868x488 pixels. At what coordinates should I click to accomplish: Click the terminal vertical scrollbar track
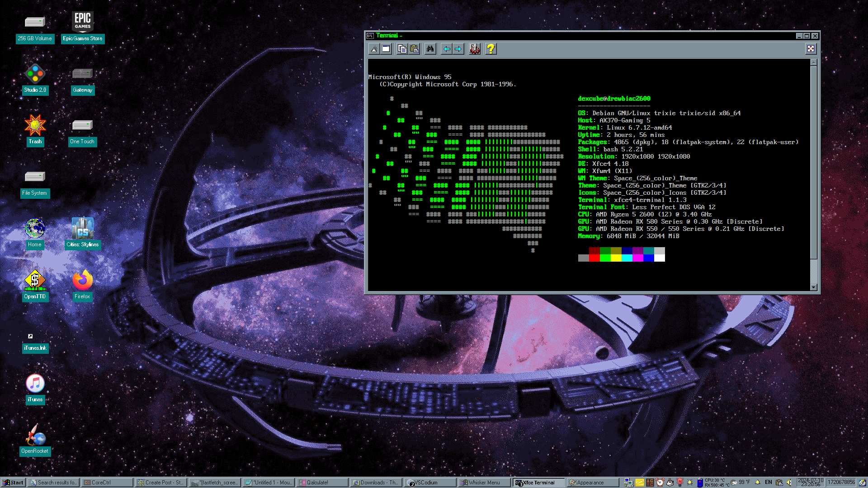click(x=814, y=175)
